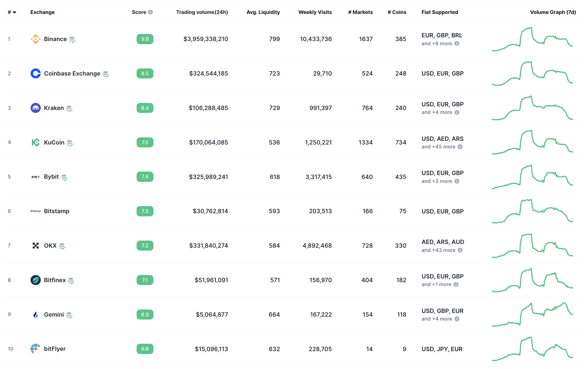The height and width of the screenshot is (369, 588).
Task: Click the Binance logo icon
Action: click(36, 39)
